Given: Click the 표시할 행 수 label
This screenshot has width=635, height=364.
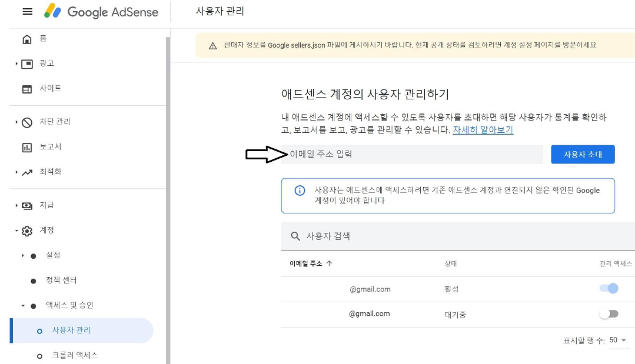Looking at the screenshot, I should click(x=584, y=340).
